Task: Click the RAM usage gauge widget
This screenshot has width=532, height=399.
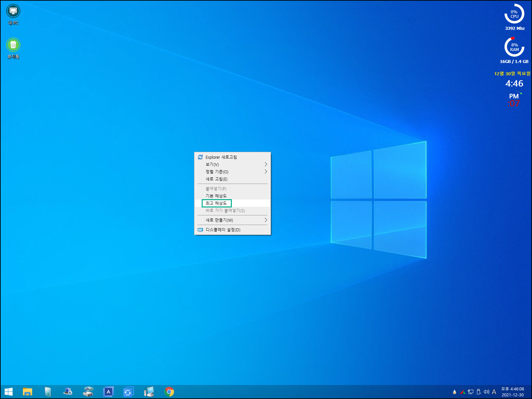Action: [514, 47]
